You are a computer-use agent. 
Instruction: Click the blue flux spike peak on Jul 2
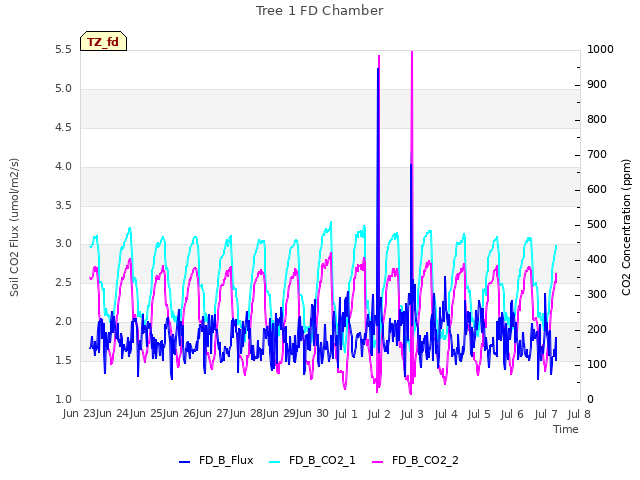tap(378, 69)
